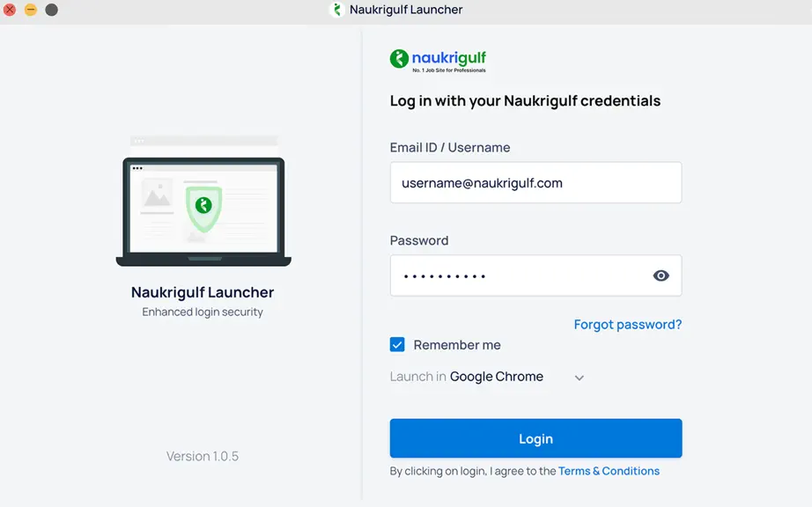Screen dimensions: 812x507
Task: Click the image placeholder icon on the laptop screen
Action: coord(157,195)
